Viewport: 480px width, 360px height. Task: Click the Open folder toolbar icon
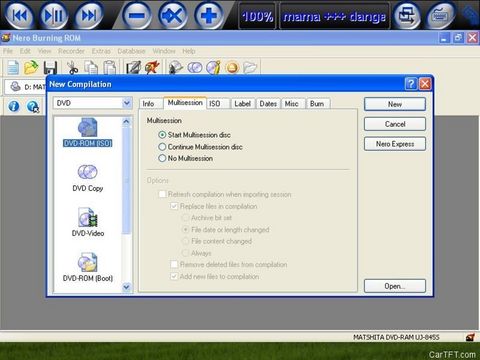coord(31,68)
